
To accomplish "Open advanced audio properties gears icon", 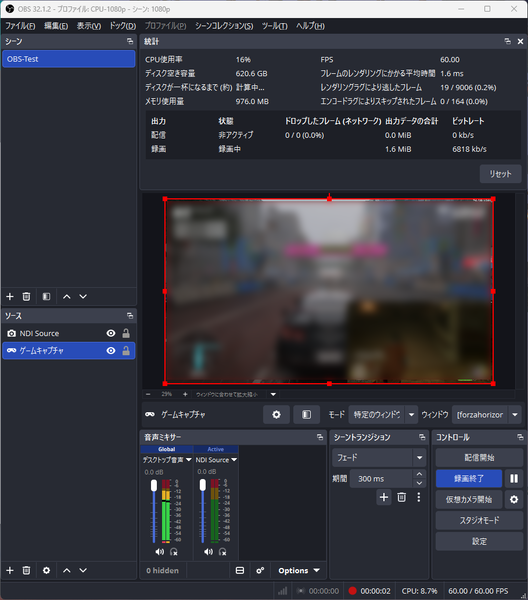I will click(x=260, y=571).
